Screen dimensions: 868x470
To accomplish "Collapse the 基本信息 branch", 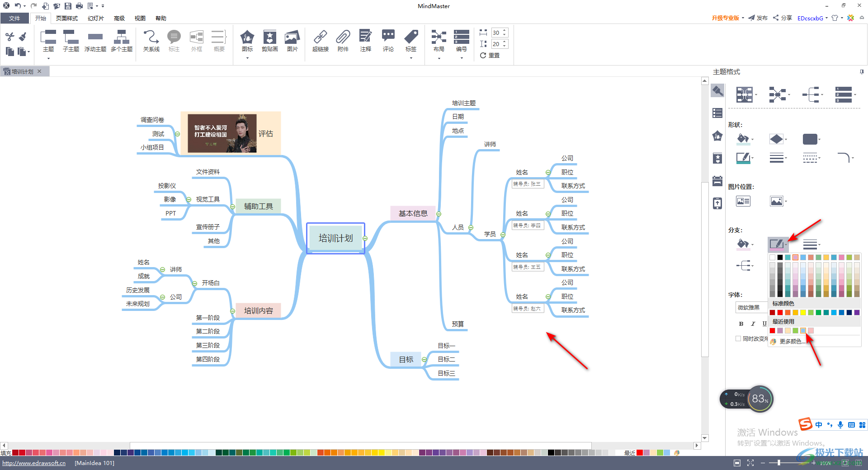I will pyautogui.click(x=439, y=214).
